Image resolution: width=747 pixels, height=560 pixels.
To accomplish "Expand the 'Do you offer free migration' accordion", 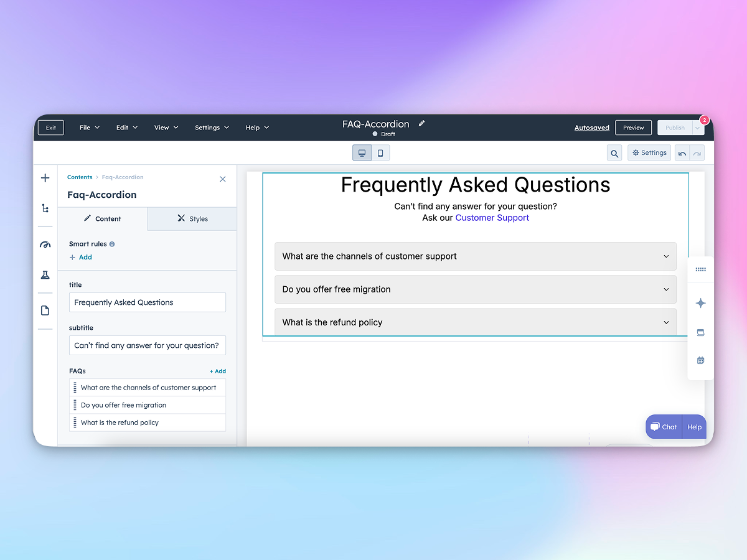I will pos(666,289).
